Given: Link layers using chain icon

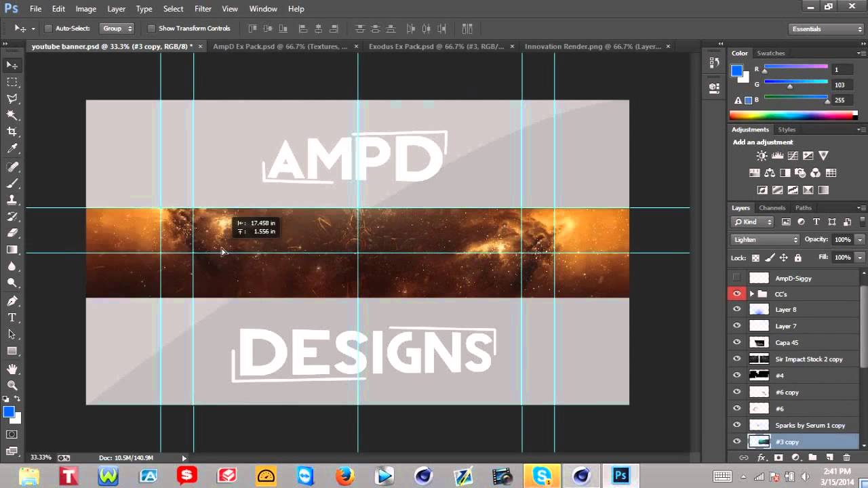Looking at the screenshot, I should 744,458.
